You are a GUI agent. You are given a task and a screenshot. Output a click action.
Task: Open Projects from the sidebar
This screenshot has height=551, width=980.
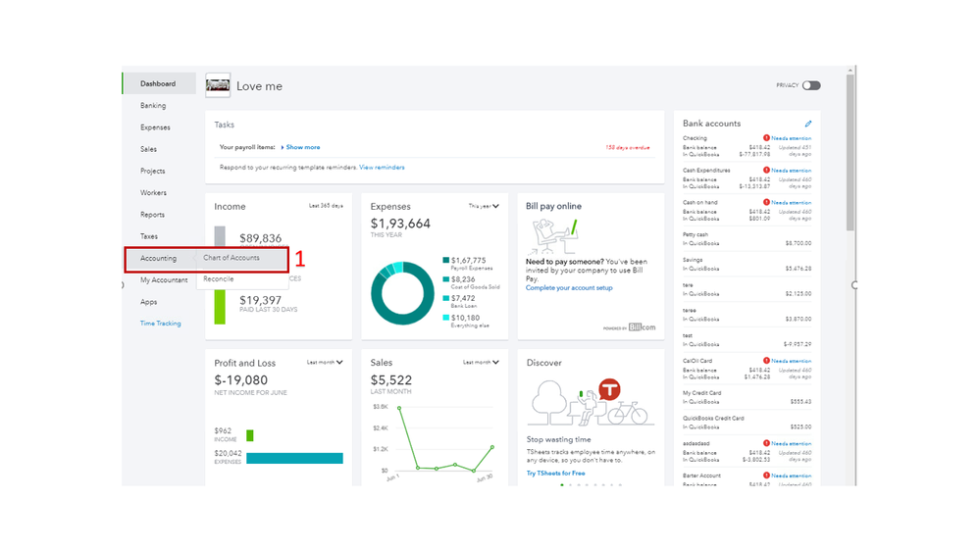click(152, 172)
